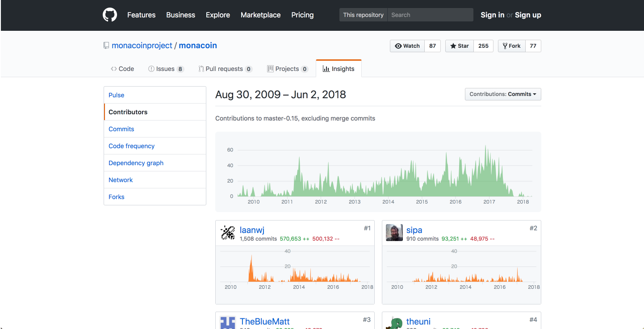Switch to the Pricing page
Image resolution: width=644 pixels, height=329 pixels.
click(x=302, y=15)
